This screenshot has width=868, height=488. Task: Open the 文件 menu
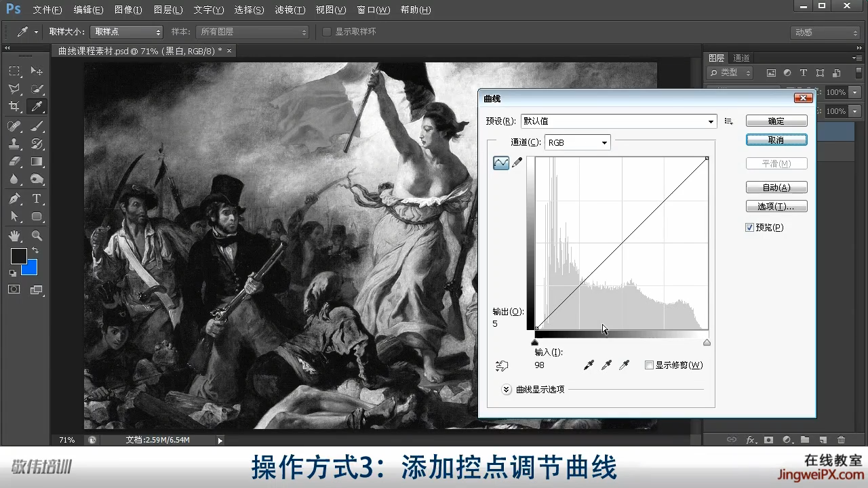click(x=47, y=10)
